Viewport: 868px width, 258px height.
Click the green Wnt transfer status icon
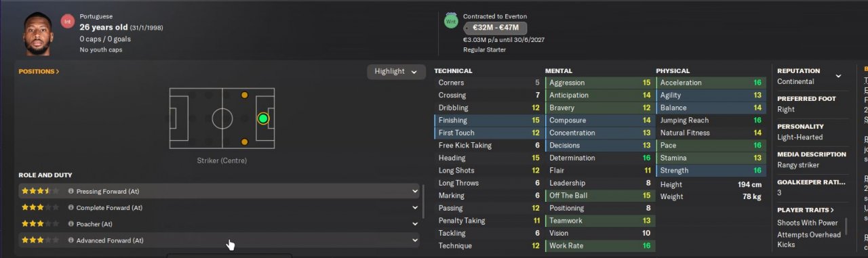[x=450, y=22]
